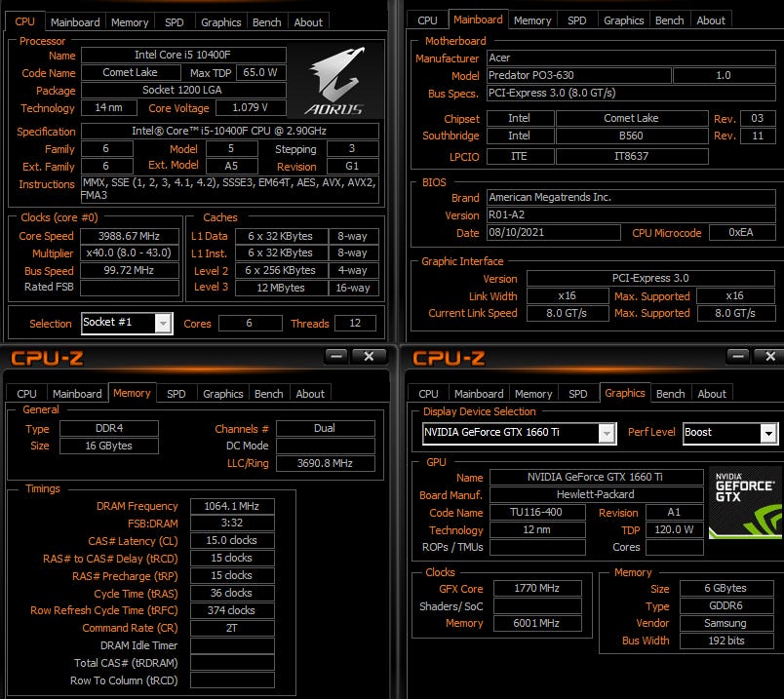Click the CPU Microcode value 0xEA
This screenshot has height=699, width=784.
741,232
